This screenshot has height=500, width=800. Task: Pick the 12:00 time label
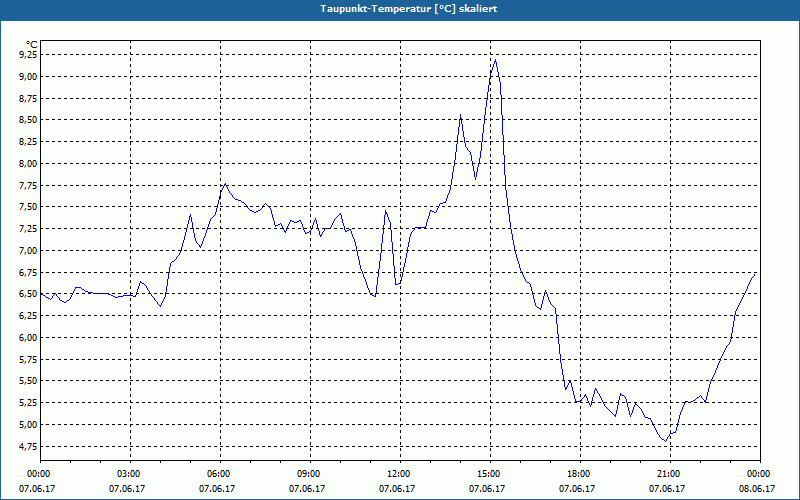click(400, 474)
